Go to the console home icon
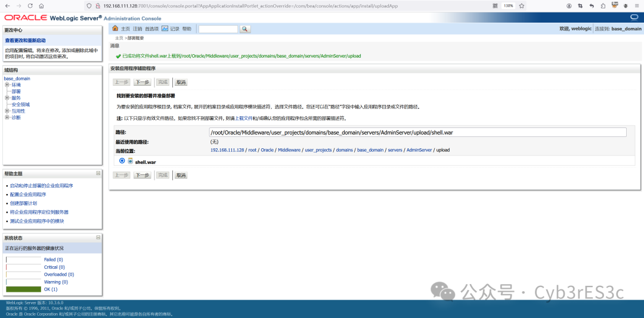The width and height of the screenshot is (644, 318). click(116, 29)
